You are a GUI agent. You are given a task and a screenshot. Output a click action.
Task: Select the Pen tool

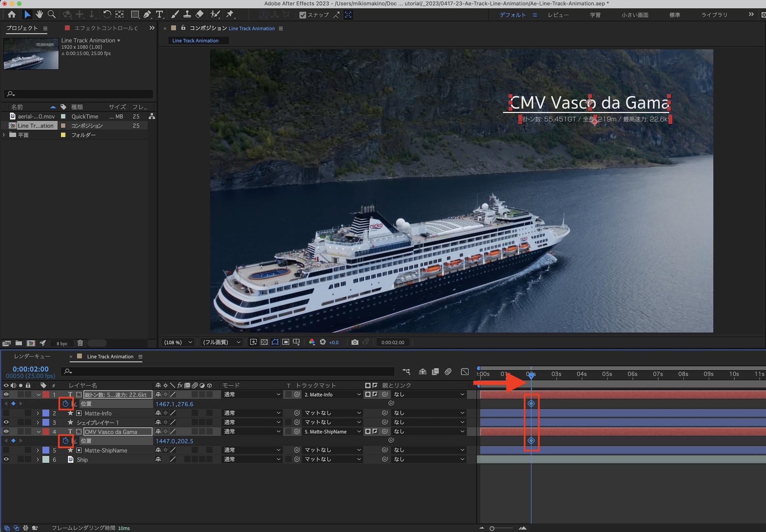[147, 15]
